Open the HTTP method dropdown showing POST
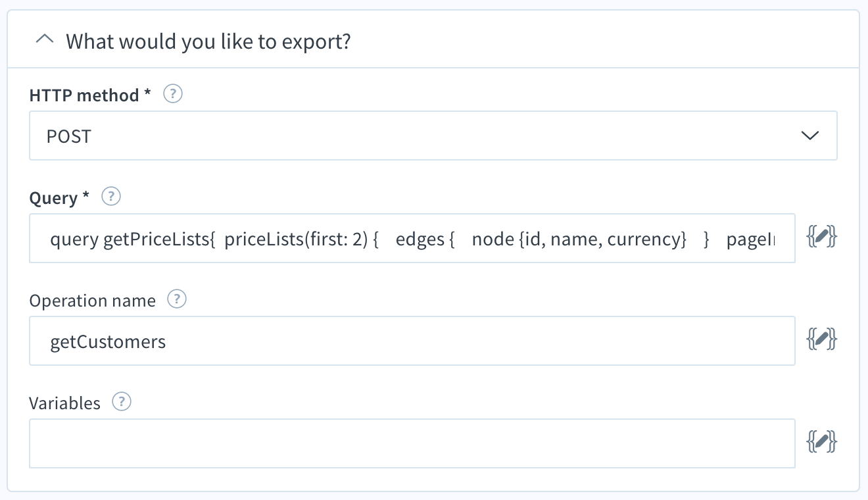Image resolution: width=868 pixels, height=500 pixels. 433,136
